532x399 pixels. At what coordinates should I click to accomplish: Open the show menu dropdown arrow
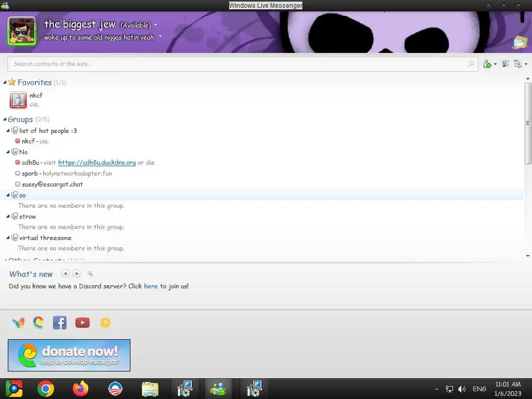tap(526, 64)
